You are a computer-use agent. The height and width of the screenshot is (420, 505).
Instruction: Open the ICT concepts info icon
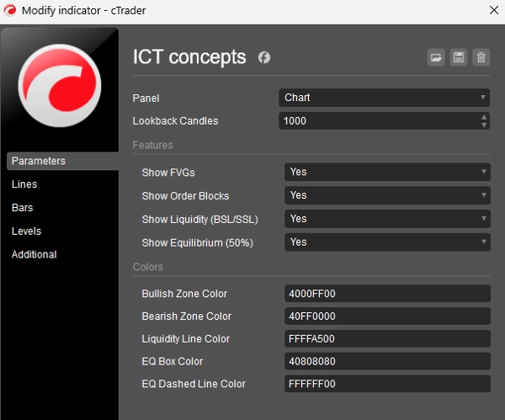tap(263, 57)
